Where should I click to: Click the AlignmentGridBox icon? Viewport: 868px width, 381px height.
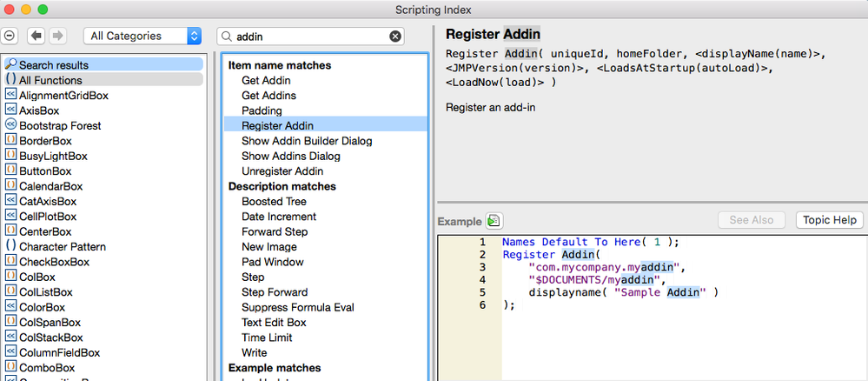[x=10, y=95]
